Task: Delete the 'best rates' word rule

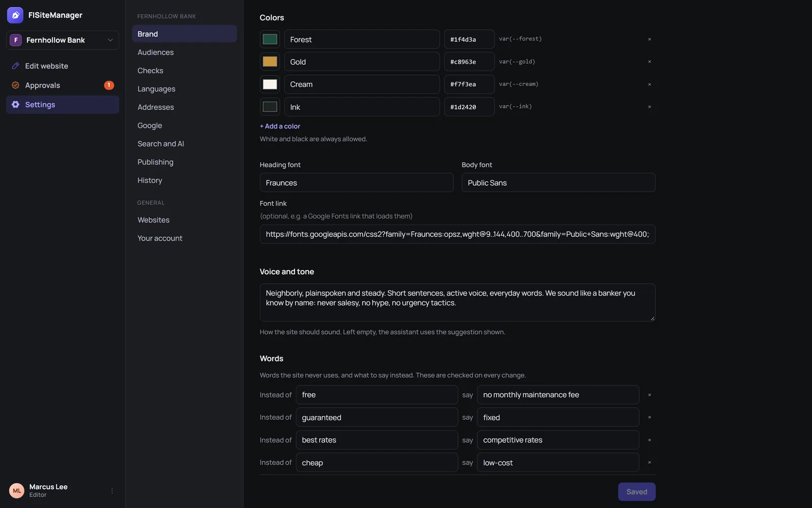Action: pyautogui.click(x=650, y=440)
